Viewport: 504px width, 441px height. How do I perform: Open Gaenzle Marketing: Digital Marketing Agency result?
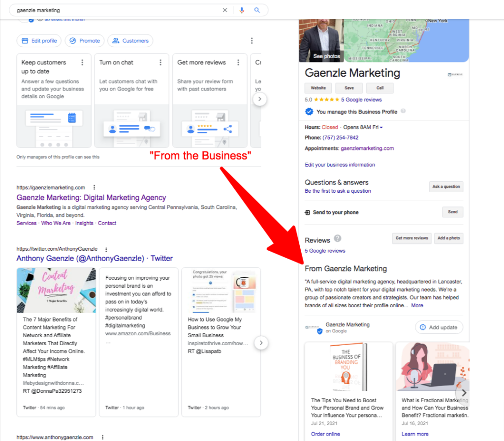click(x=91, y=198)
